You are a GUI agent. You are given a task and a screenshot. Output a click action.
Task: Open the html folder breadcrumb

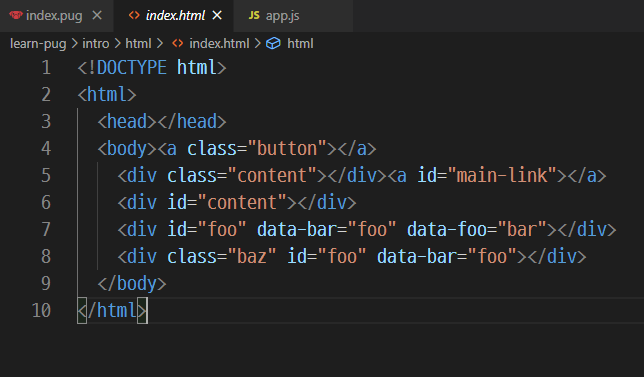(x=138, y=44)
